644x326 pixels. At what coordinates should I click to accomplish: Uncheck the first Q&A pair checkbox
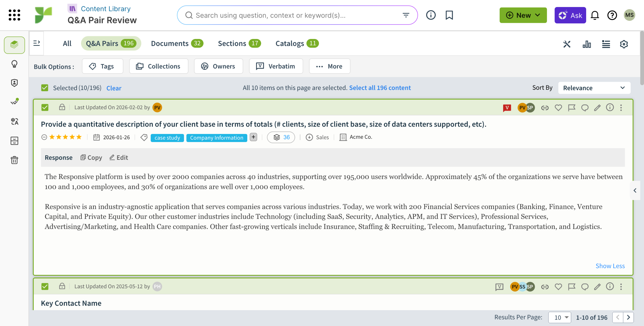pyautogui.click(x=45, y=108)
